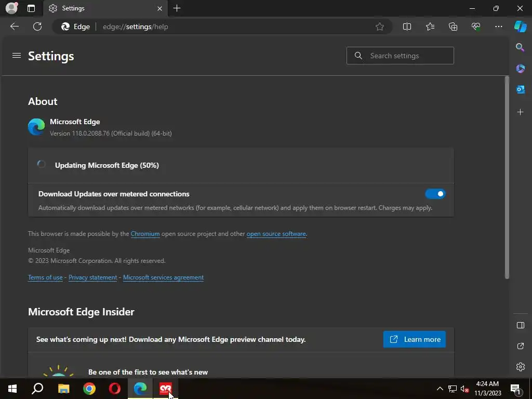Launch Google Chrome from taskbar
Image resolution: width=532 pixels, height=399 pixels.
[89, 389]
